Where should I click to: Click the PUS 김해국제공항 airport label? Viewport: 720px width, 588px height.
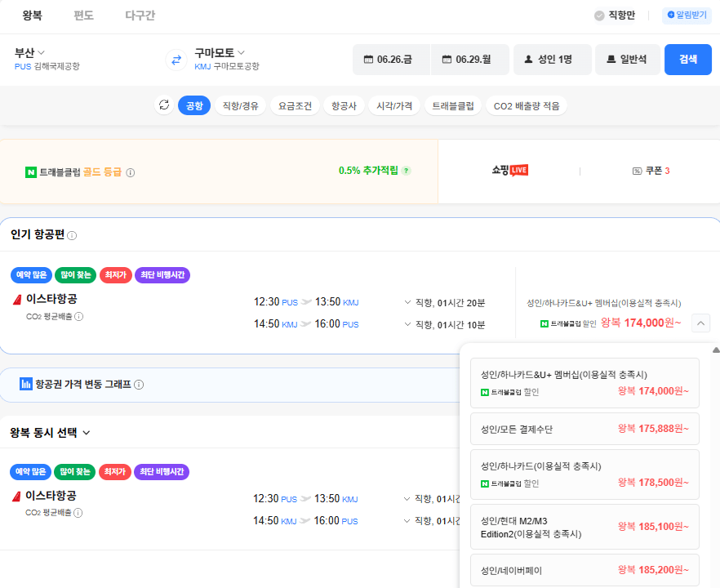(47, 67)
